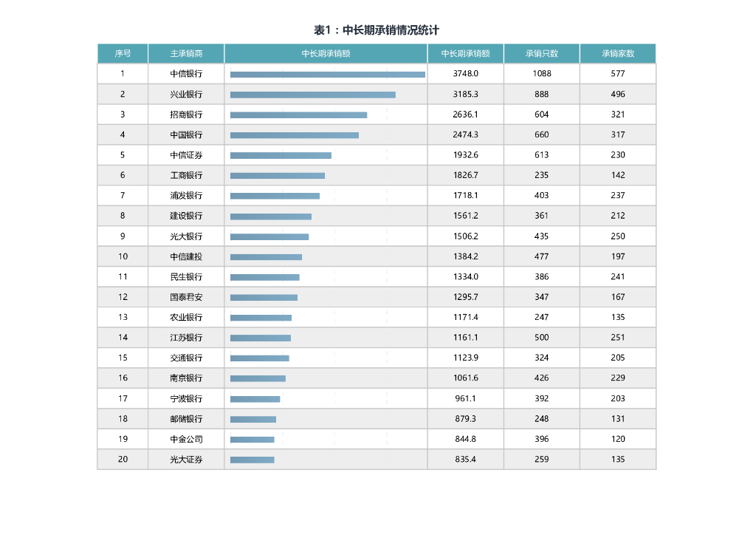This screenshot has width=756, height=535.
Task: Select the value 3185.3
Action: [465, 94]
